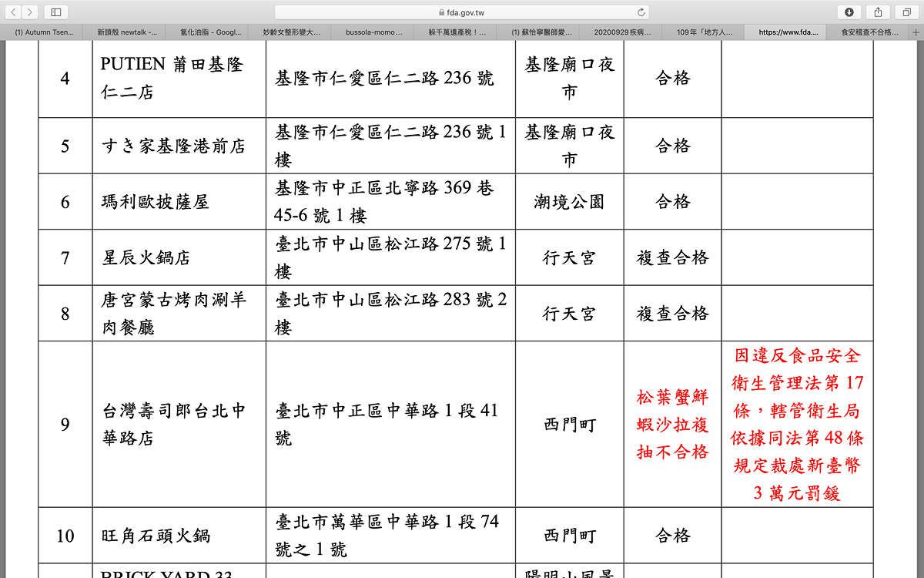Click the "唐宮蒙古烤肉涮羊肉餐廳" cell
924x578 pixels.
(179, 313)
